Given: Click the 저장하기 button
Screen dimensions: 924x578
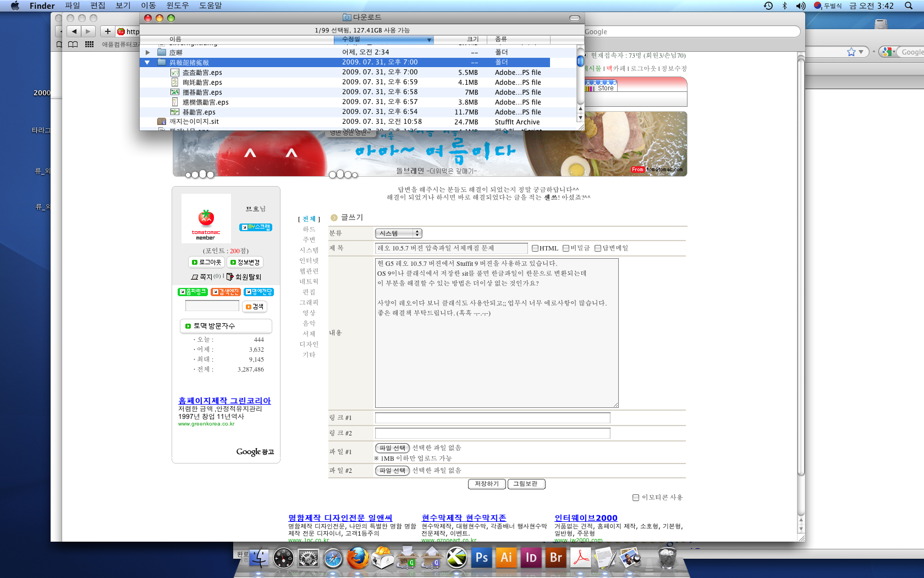Looking at the screenshot, I should 487,484.
